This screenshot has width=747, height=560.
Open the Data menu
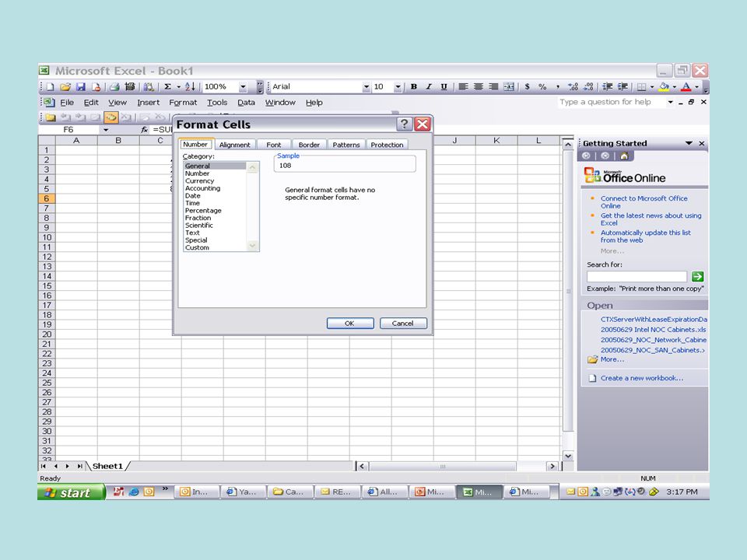(247, 103)
